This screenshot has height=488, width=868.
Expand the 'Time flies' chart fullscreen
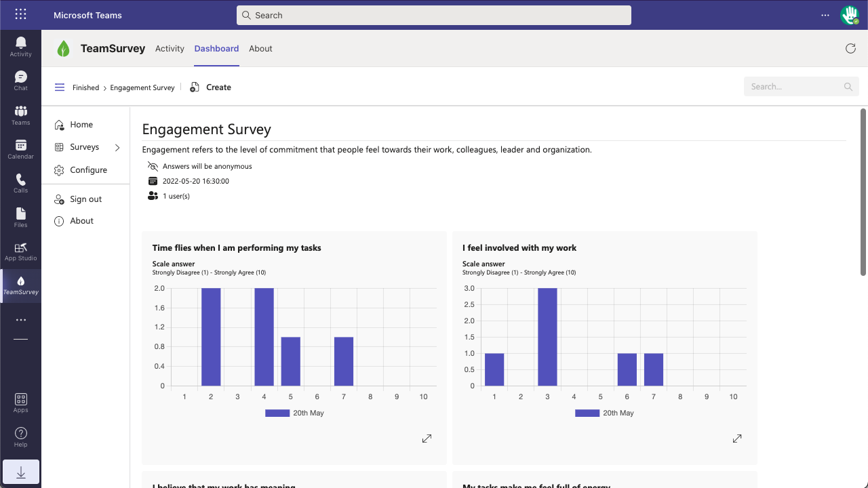427,439
